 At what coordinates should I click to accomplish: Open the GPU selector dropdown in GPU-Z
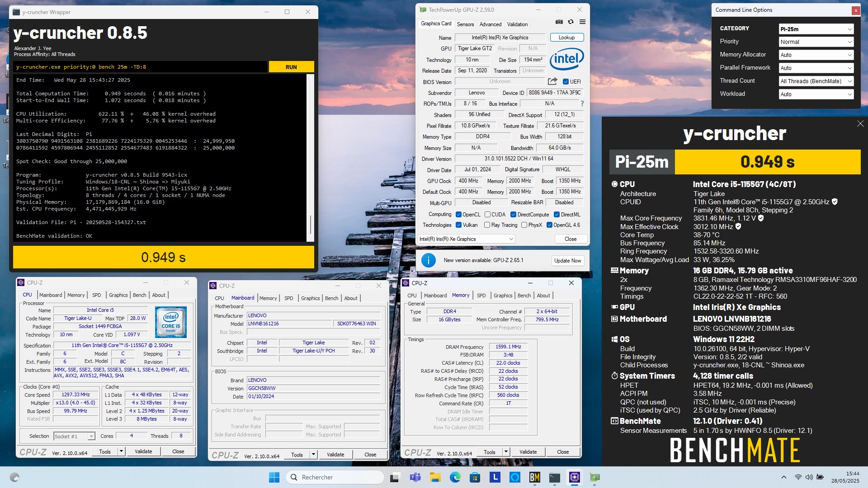coord(467,239)
